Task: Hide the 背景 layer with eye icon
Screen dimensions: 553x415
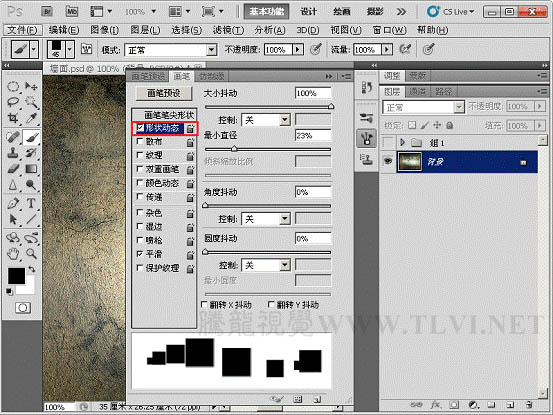Action: tap(388, 161)
